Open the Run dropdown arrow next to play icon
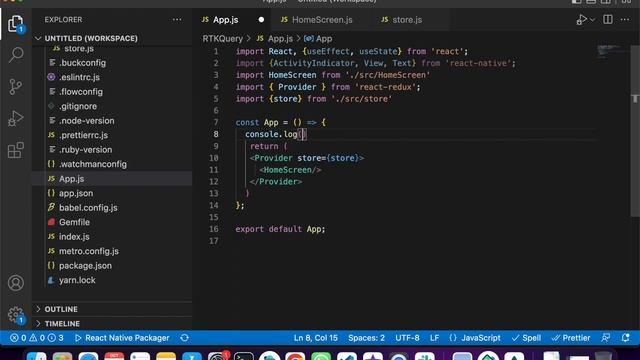 592,20
